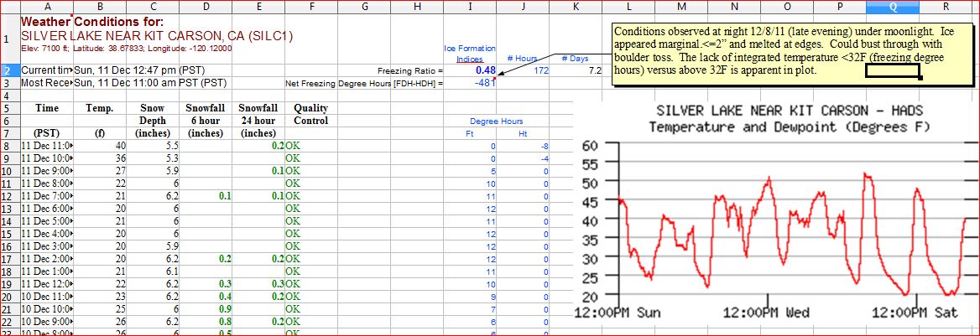Select 6-hour snowfall 0.4 in row 20
The image size is (980, 336).
(206, 296)
